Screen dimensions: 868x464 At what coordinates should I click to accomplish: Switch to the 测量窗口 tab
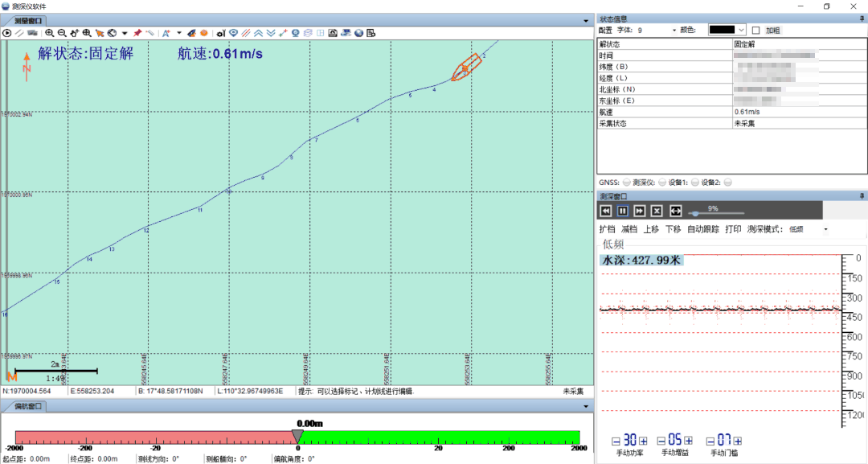26,20
